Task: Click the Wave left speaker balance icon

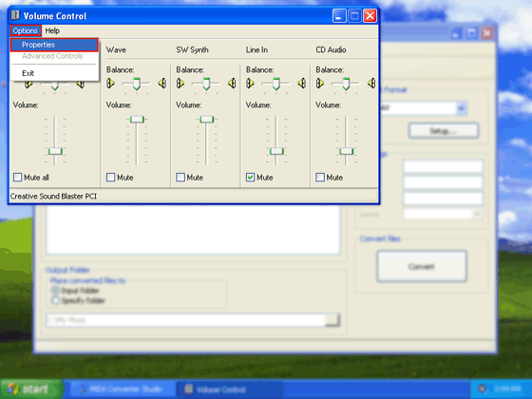Action: point(110,84)
